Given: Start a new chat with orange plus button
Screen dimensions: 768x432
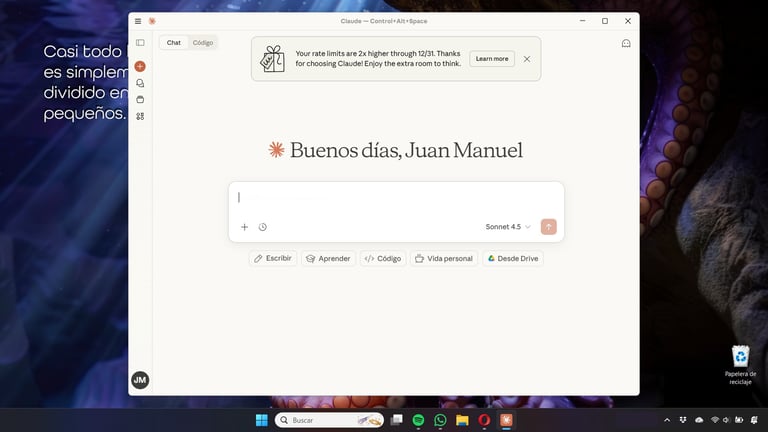Looking at the screenshot, I should (140, 66).
